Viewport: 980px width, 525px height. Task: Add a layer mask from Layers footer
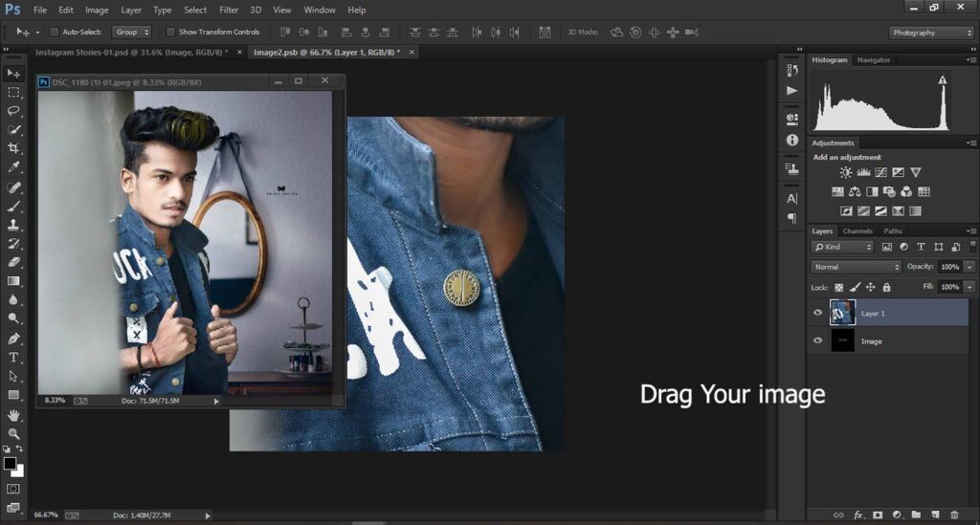878,515
